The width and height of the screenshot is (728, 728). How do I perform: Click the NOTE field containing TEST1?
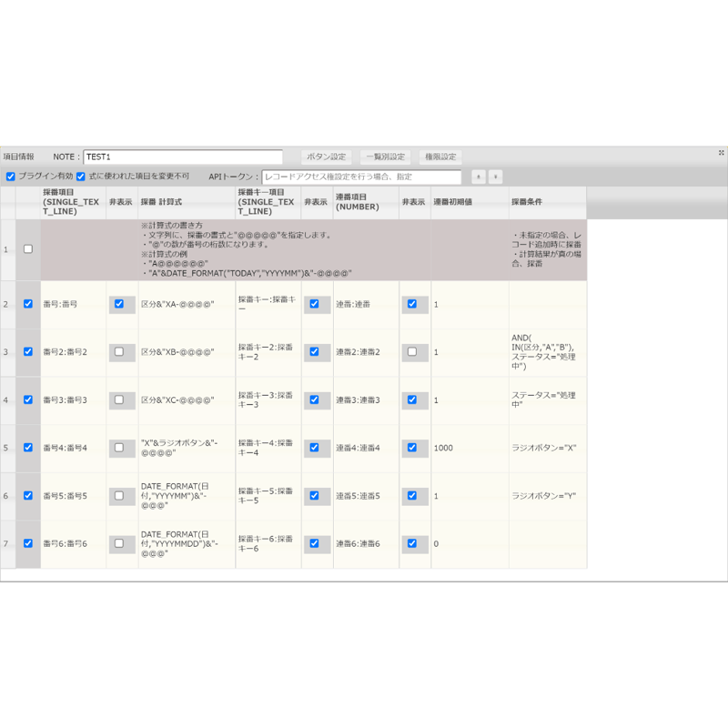pyautogui.click(x=183, y=157)
